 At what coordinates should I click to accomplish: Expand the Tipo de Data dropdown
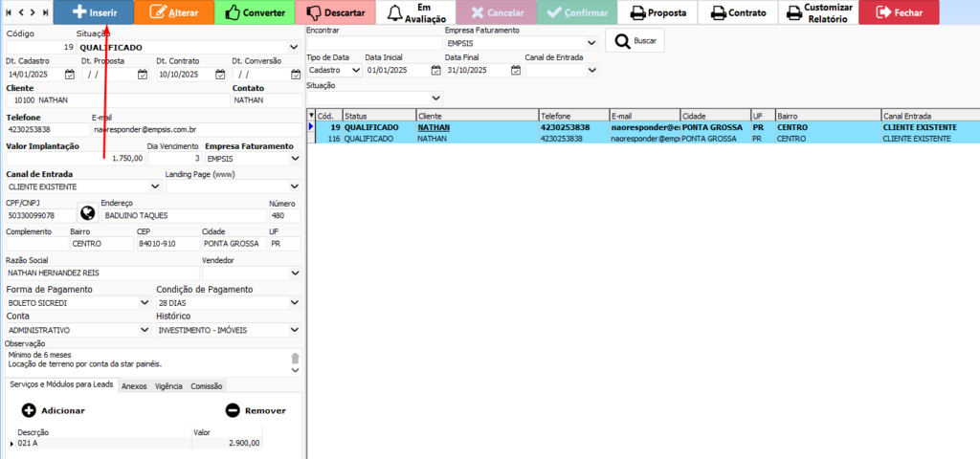click(x=356, y=70)
